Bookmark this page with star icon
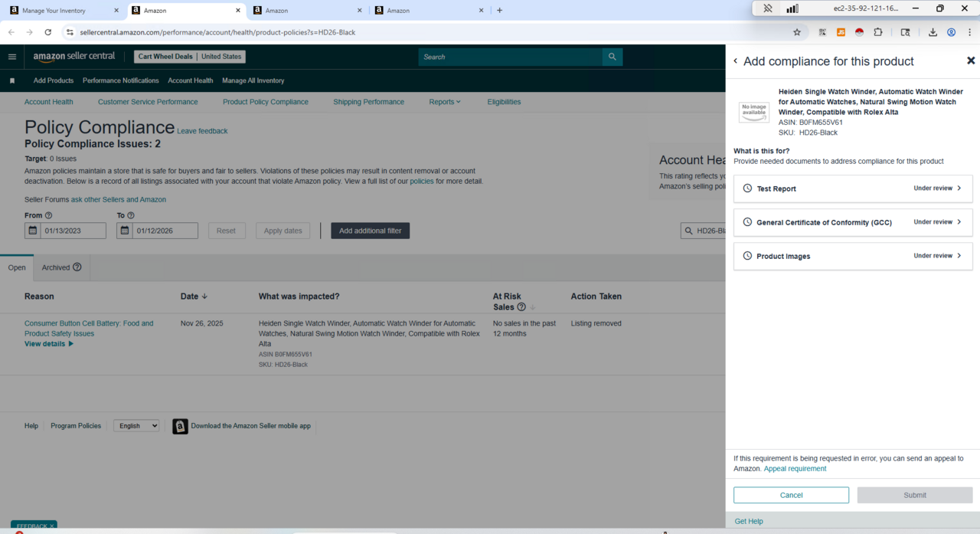 click(x=796, y=32)
